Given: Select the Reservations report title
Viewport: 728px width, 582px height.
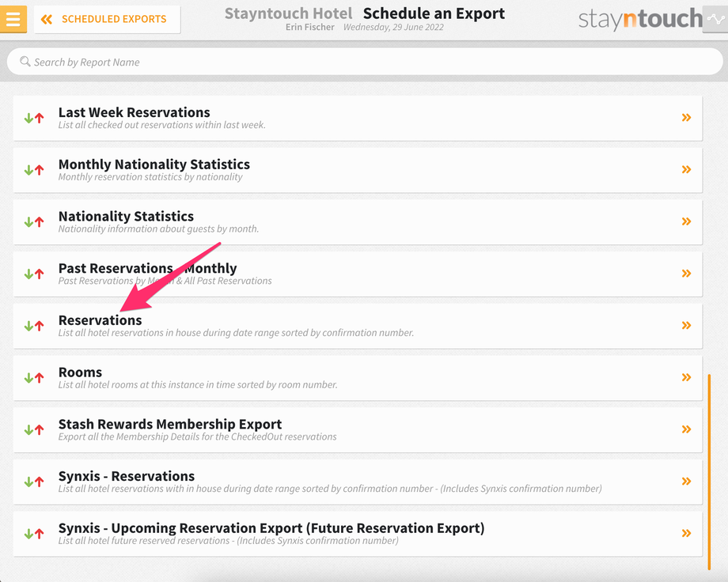Looking at the screenshot, I should coord(100,320).
